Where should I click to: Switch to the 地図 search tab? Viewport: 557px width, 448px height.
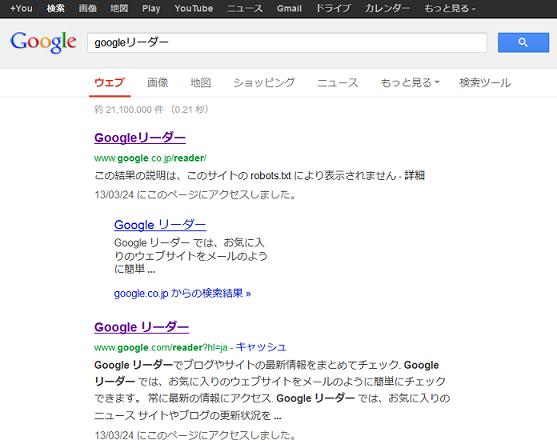click(201, 83)
